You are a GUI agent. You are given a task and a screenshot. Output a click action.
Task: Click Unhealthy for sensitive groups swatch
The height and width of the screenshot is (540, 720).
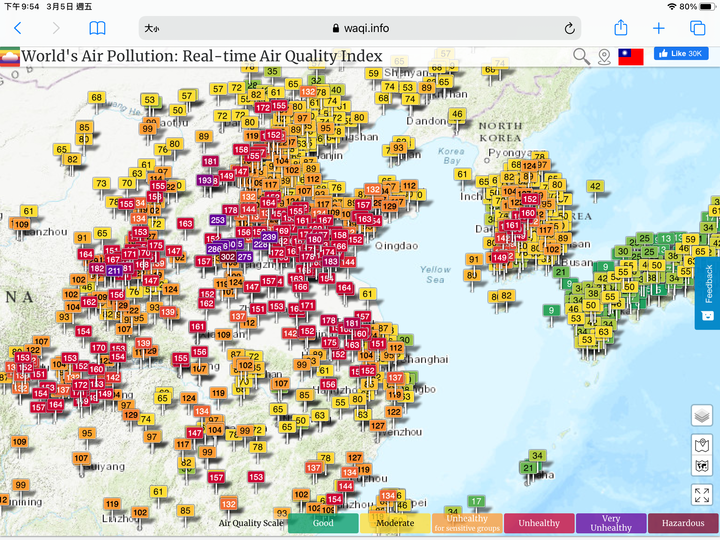click(467, 523)
